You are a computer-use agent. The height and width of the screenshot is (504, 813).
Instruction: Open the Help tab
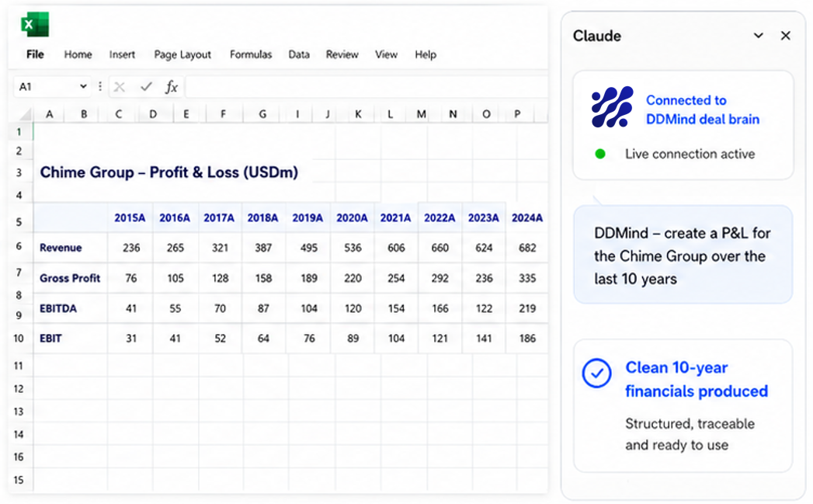[x=426, y=54]
